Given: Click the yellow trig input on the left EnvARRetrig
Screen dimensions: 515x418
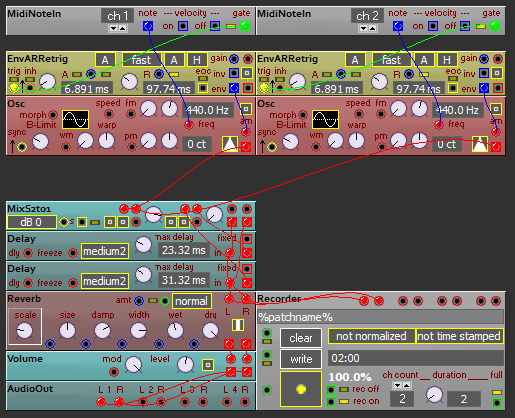Looking at the screenshot, I should [x=14, y=88].
